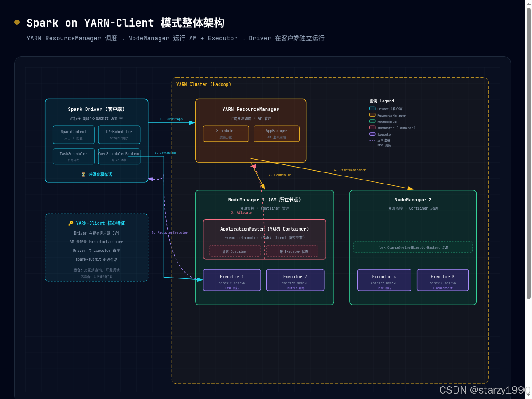The image size is (532, 399).
Task: Click the ExecutorLauncher (YARN-Client 模式专有) text
Action: pyautogui.click(x=265, y=238)
